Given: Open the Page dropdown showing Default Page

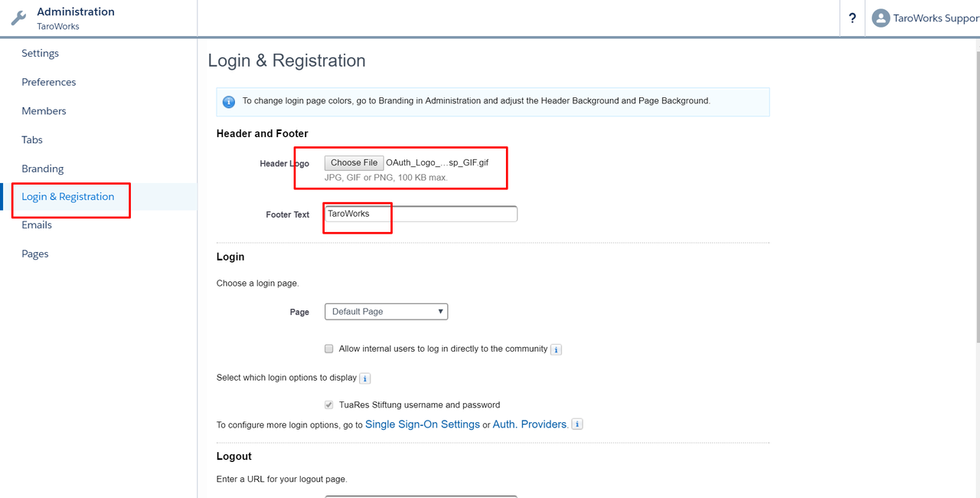Looking at the screenshot, I should (387, 312).
